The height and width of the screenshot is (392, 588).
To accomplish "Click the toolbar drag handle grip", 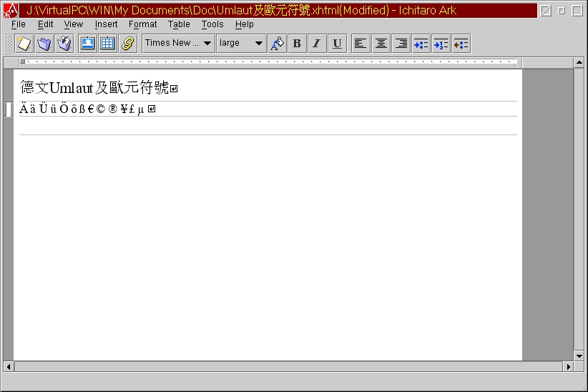I will (7, 44).
